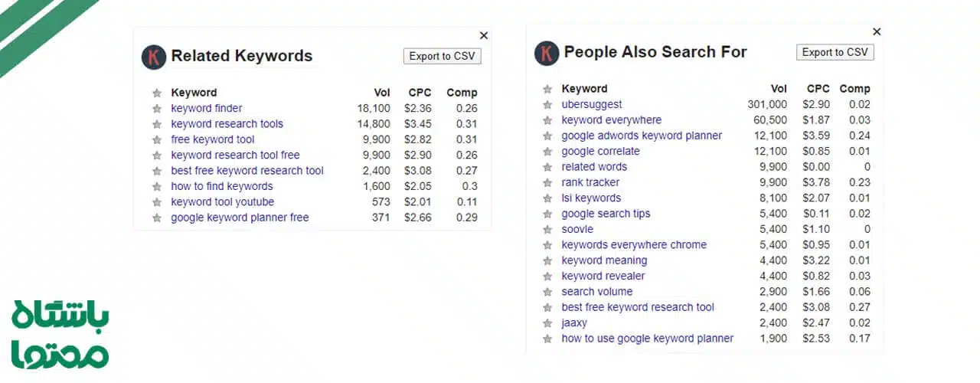Open 'how to use google keyword planner'
Viewport: 980px width, 383px height.
pyautogui.click(x=647, y=339)
